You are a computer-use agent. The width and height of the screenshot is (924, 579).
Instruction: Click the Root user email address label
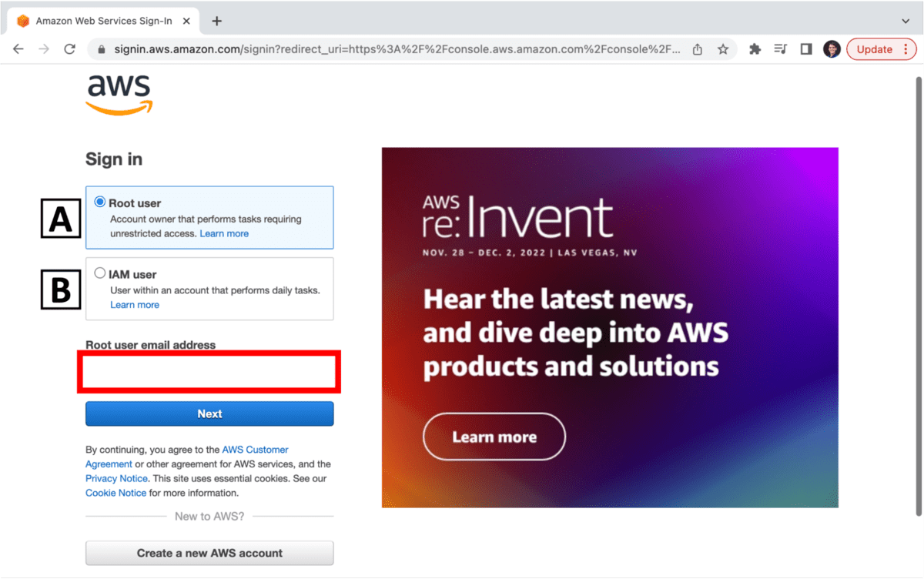click(x=150, y=345)
